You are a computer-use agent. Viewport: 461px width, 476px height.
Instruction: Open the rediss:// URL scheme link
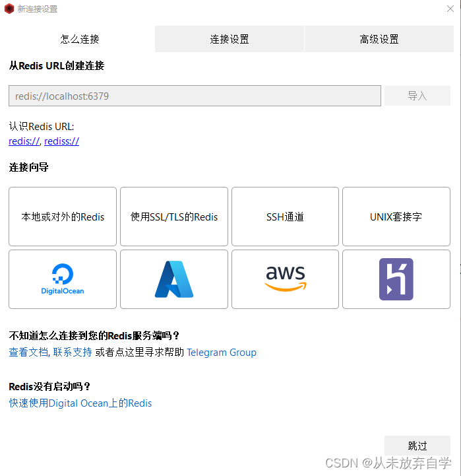point(61,141)
